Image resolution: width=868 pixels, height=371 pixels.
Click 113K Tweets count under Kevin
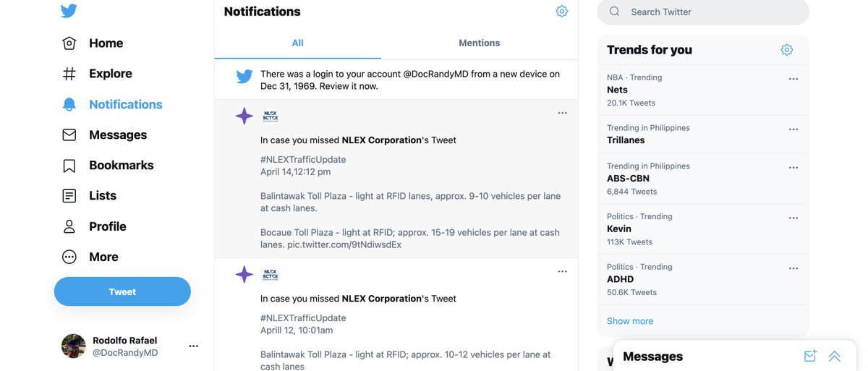click(x=629, y=242)
